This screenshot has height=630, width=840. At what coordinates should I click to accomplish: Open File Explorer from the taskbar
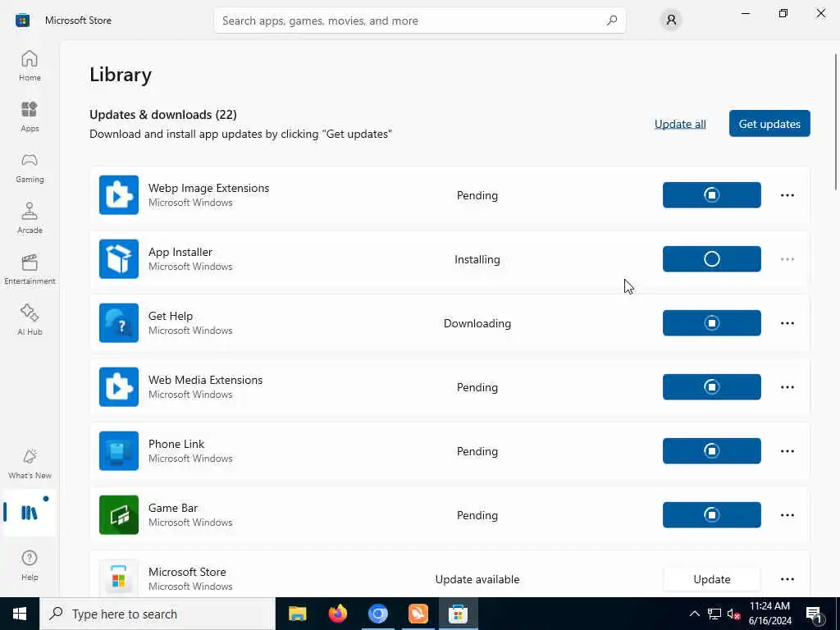tap(297, 614)
